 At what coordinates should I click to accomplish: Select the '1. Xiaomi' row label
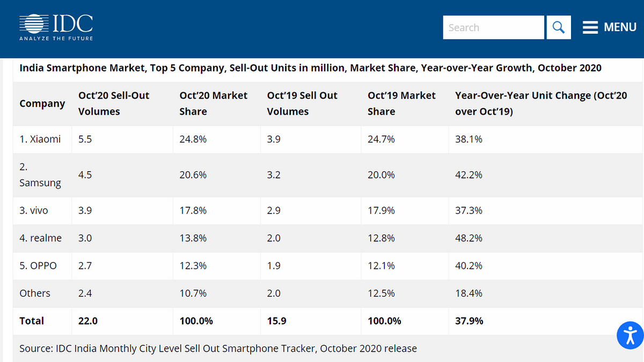pyautogui.click(x=40, y=139)
